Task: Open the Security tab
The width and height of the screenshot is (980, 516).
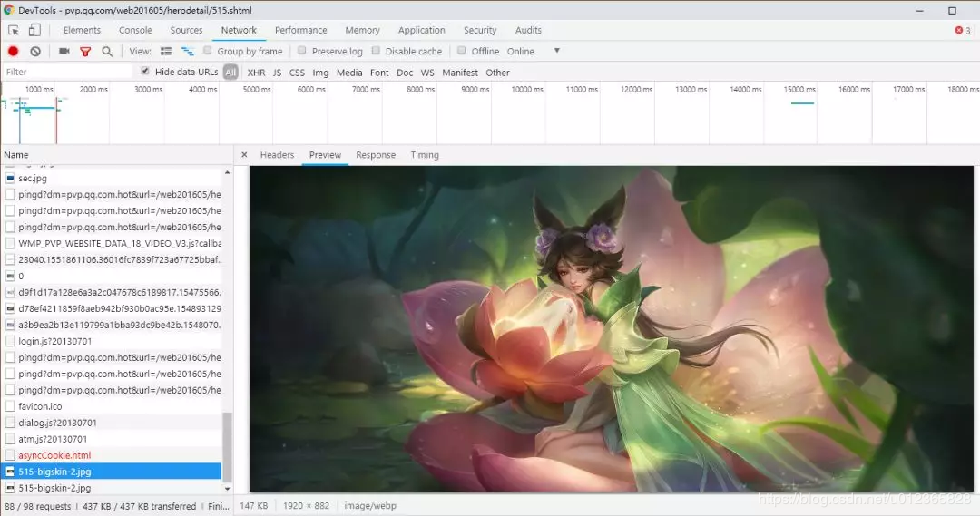Action: click(x=479, y=30)
